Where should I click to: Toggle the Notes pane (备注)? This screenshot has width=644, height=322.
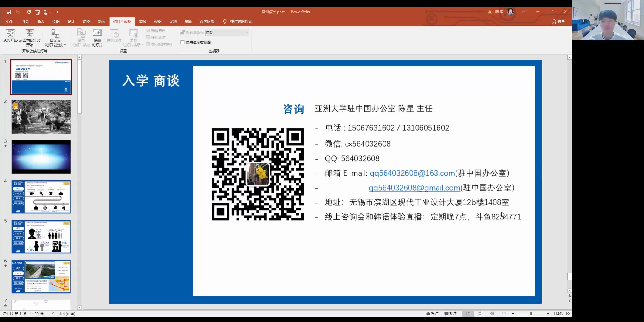point(432,314)
